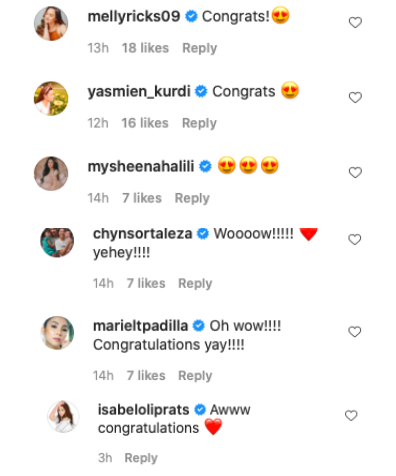This screenshot has width=396, height=476.
Task: View 16 likes on yasmien_kurdi's comment
Action: [x=145, y=123]
